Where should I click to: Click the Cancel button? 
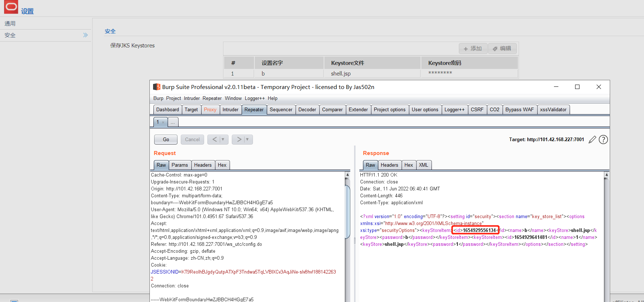(192, 139)
